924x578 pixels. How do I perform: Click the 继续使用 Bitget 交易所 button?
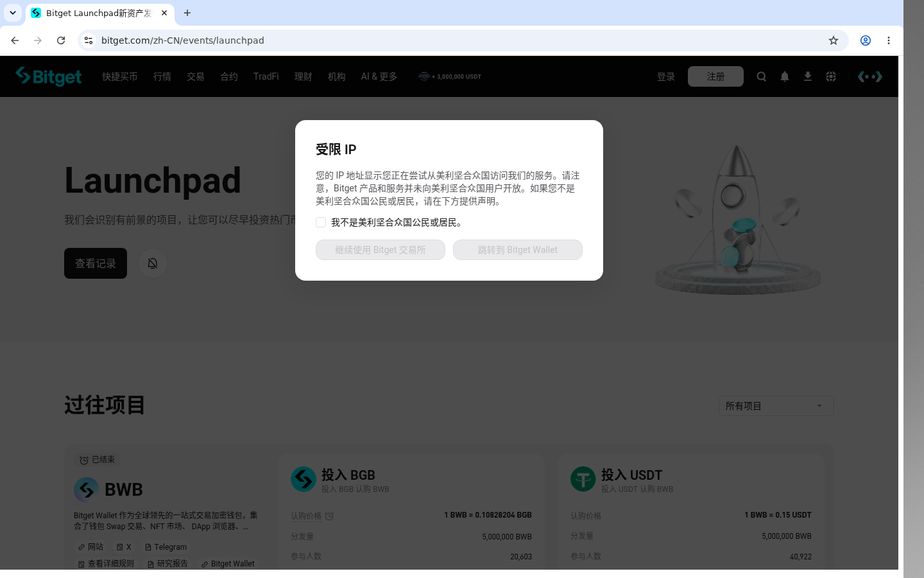381,250
